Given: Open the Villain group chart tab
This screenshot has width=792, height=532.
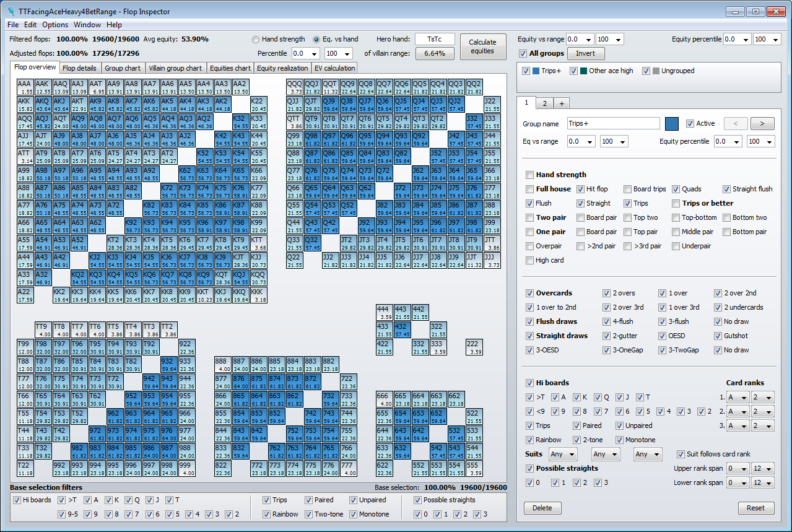Looking at the screenshot, I should [x=175, y=68].
